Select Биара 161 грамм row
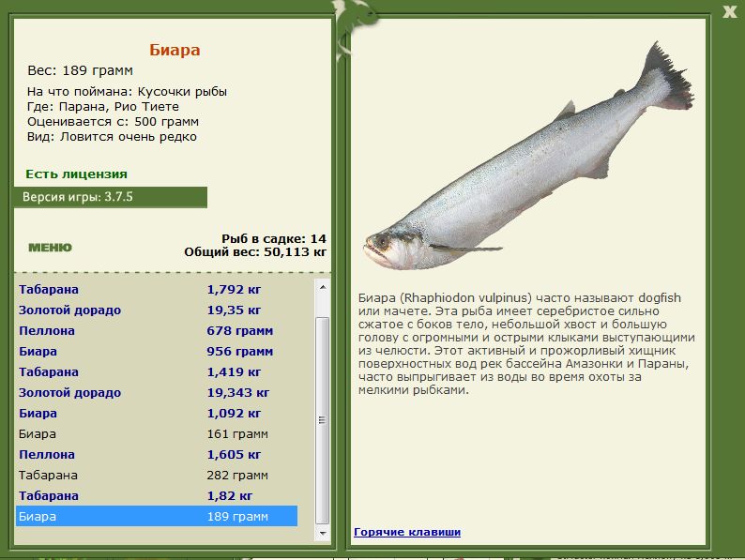The width and height of the screenshot is (745, 560). point(157,434)
